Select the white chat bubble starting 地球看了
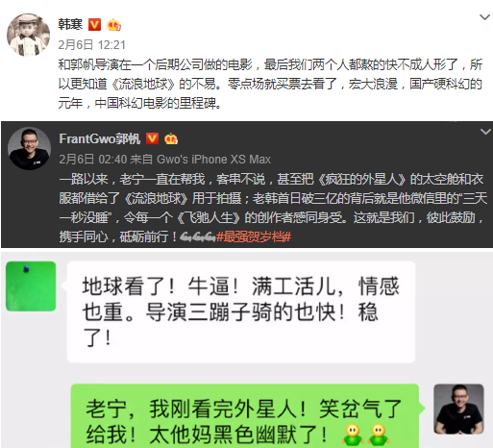493x448 pixels. click(x=241, y=312)
